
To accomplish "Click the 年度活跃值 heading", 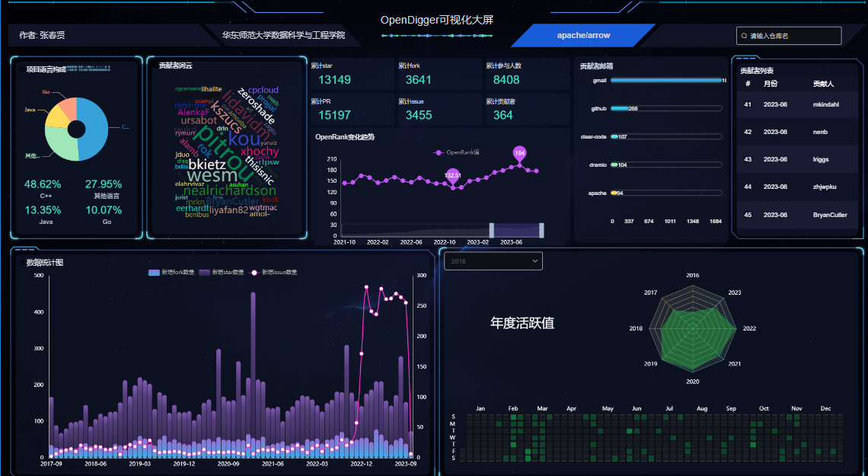I will point(522,323).
